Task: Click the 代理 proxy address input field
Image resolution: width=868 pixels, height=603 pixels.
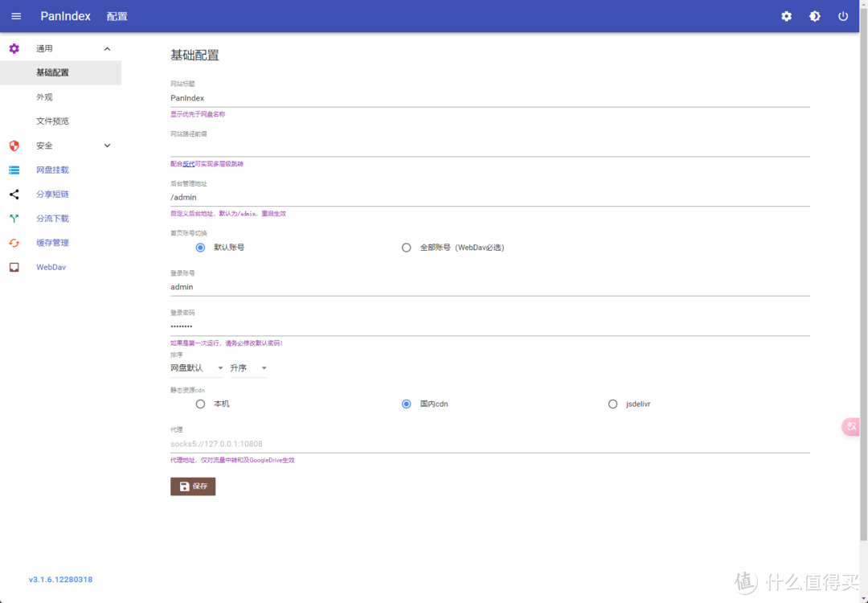Action: (489, 444)
